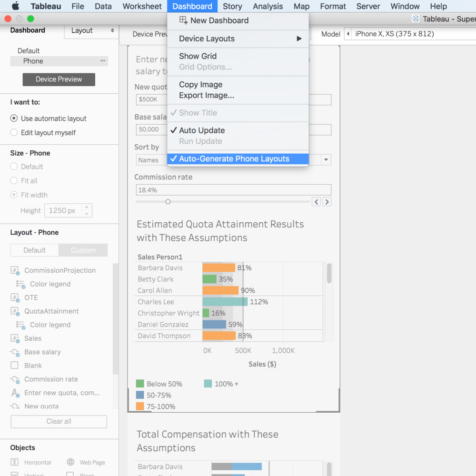Open the Sort by dropdown arrow
476x476 pixels.
point(326,160)
